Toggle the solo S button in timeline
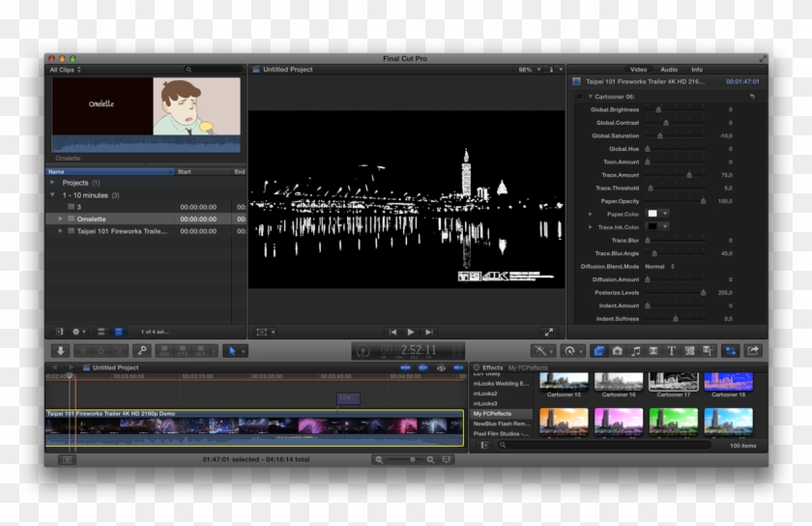 pyautogui.click(x=441, y=367)
